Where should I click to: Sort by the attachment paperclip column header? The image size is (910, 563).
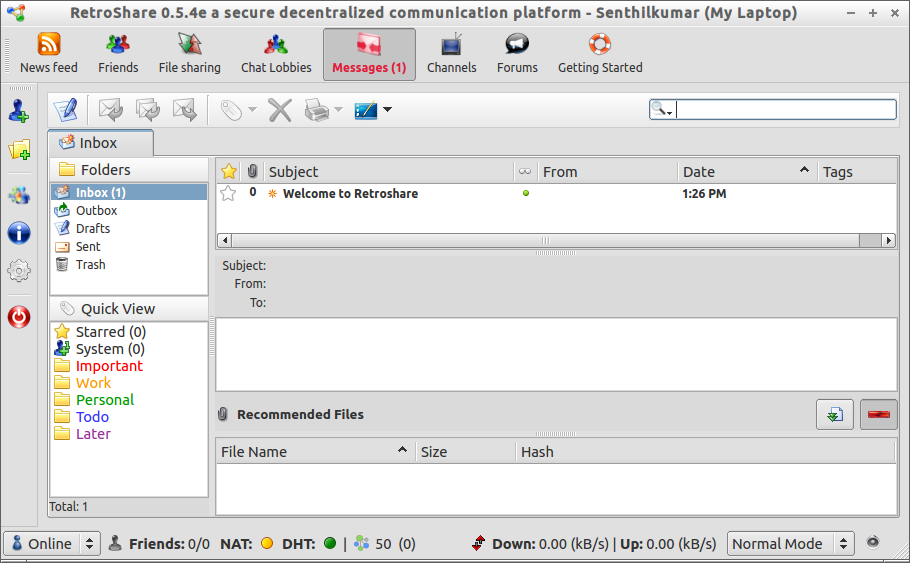[x=252, y=171]
